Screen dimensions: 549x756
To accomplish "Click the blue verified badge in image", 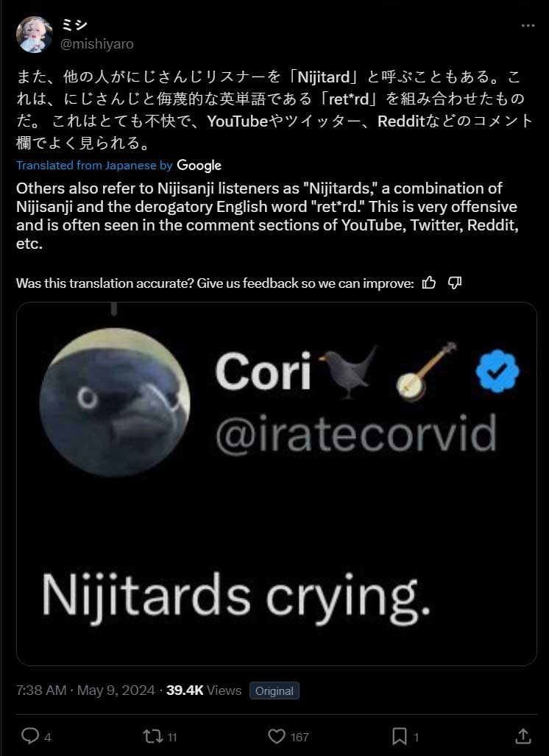I will point(497,371).
